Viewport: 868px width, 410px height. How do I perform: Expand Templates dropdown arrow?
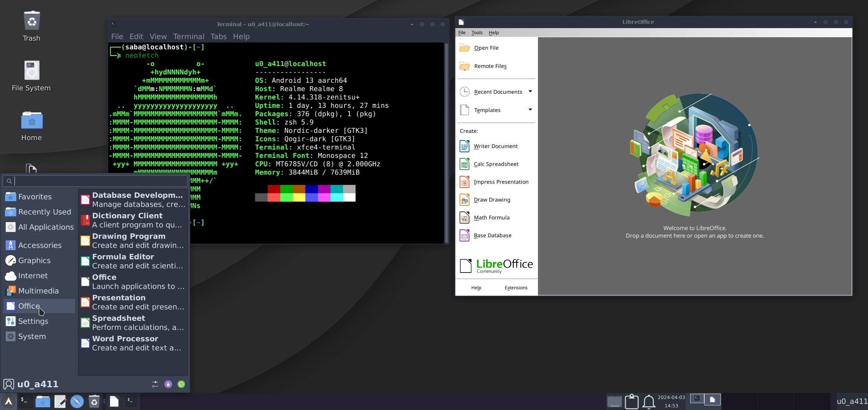530,110
